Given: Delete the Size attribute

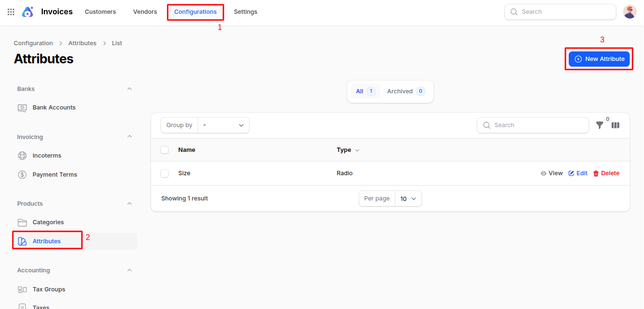Looking at the screenshot, I should [x=606, y=173].
